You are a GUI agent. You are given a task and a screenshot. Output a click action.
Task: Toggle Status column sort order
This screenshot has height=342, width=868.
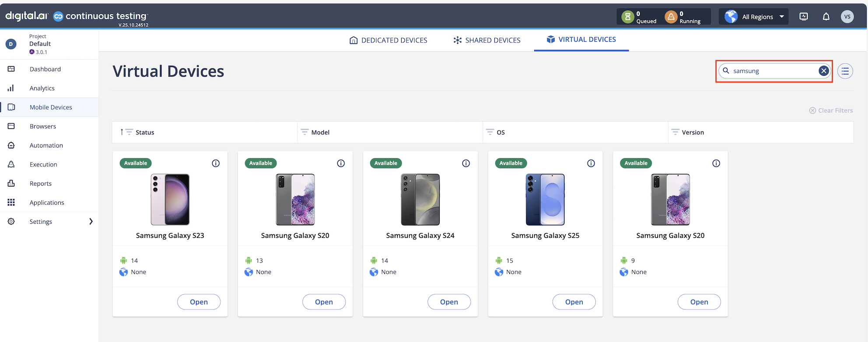click(x=122, y=132)
